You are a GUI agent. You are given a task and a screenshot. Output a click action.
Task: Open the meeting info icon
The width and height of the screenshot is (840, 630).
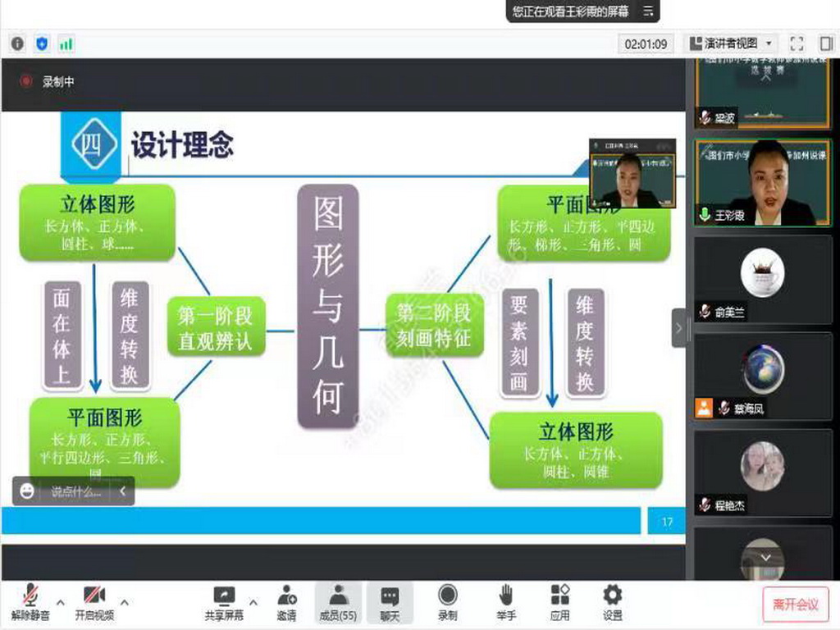[x=18, y=43]
